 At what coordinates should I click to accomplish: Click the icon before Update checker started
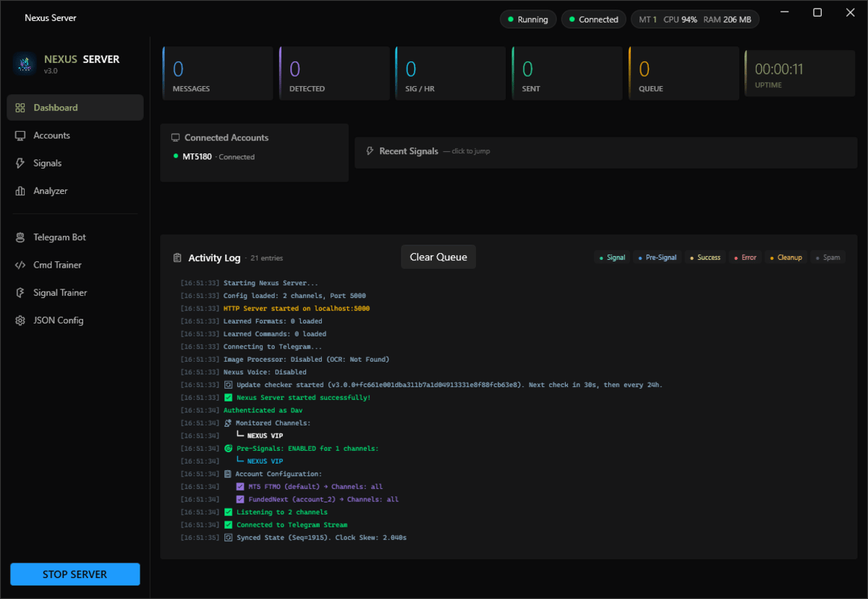(228, 385)
